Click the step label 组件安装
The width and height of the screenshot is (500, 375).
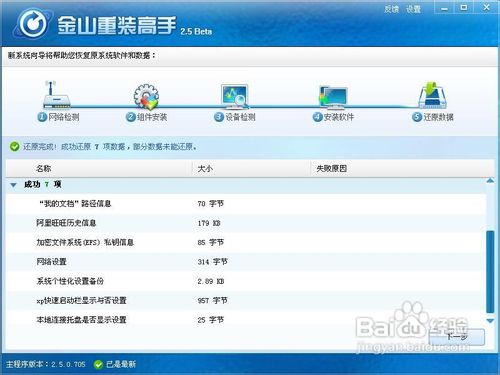pyautogui.click(x=152, y=117)
